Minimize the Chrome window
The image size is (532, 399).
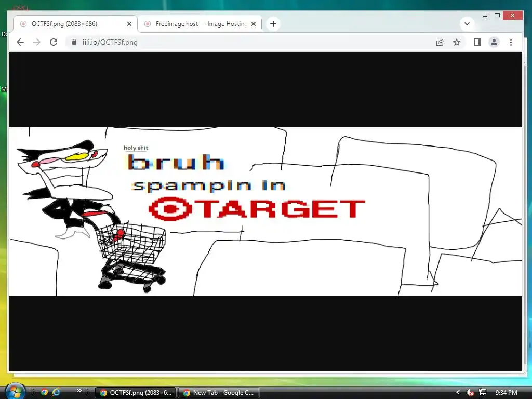[x=485, y=16]
